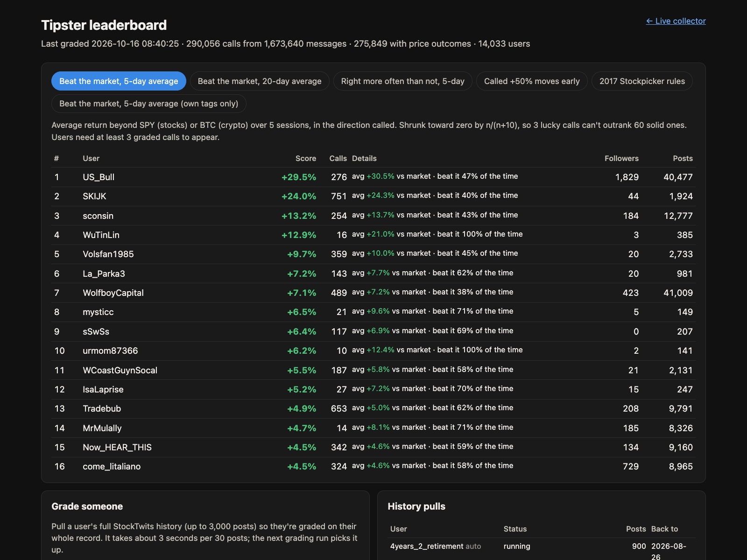Click the leaderboard User column header
747x560 pixels.
[x=91, y=159]
